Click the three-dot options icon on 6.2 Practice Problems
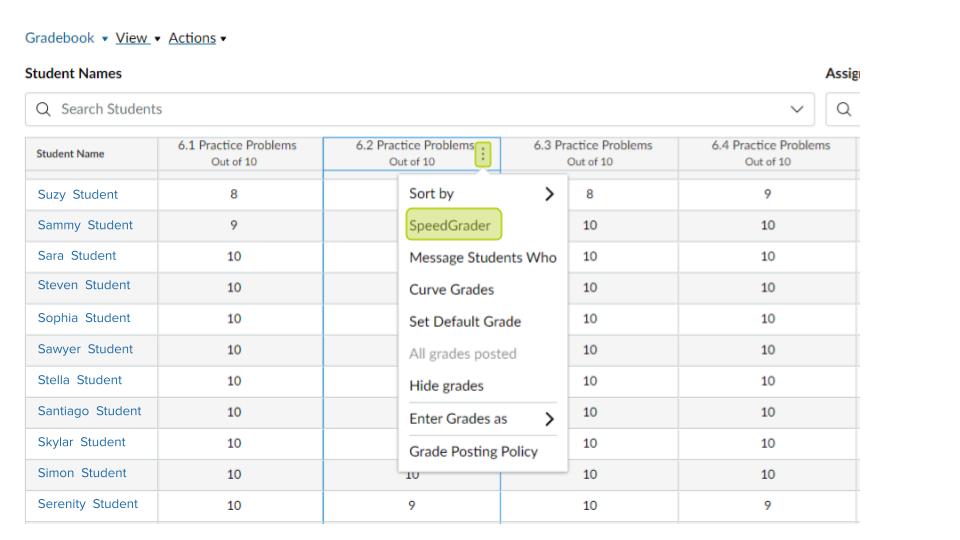 point(483,154)
